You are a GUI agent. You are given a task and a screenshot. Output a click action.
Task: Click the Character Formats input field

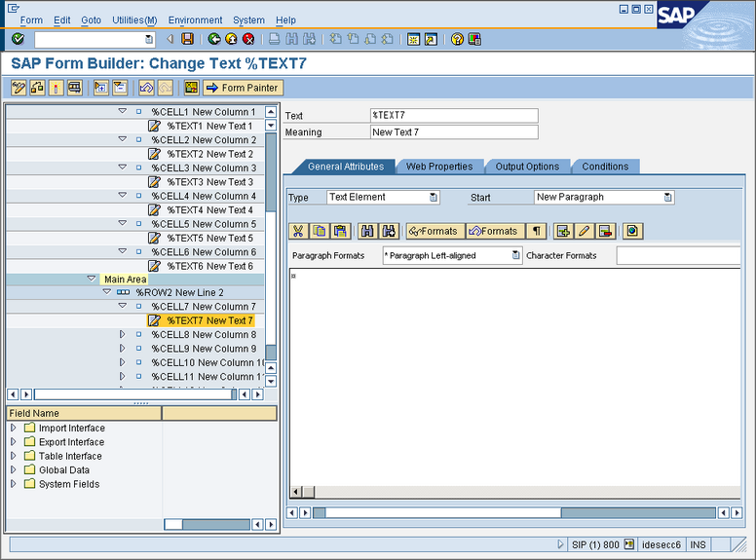[x=679, y=255]
